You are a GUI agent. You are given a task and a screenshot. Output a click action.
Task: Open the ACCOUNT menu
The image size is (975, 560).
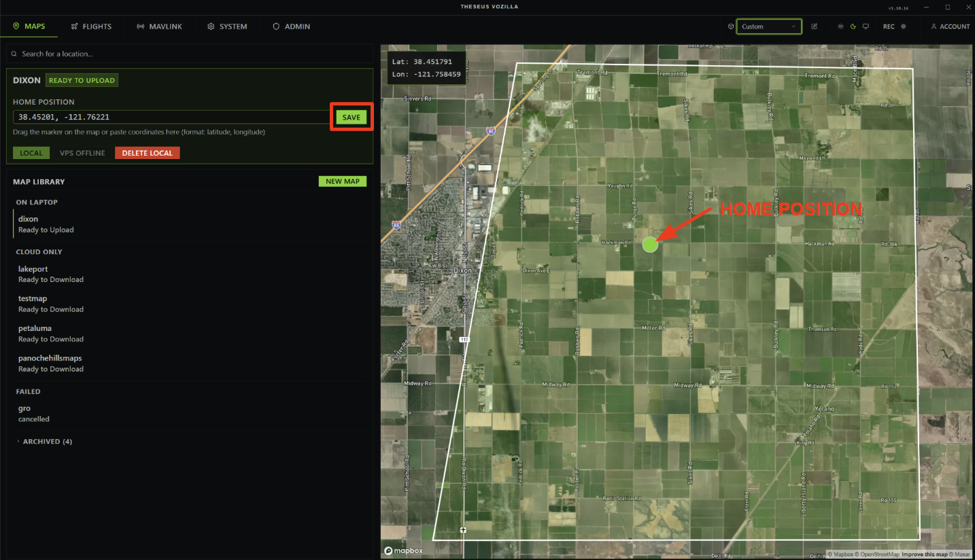951,27
